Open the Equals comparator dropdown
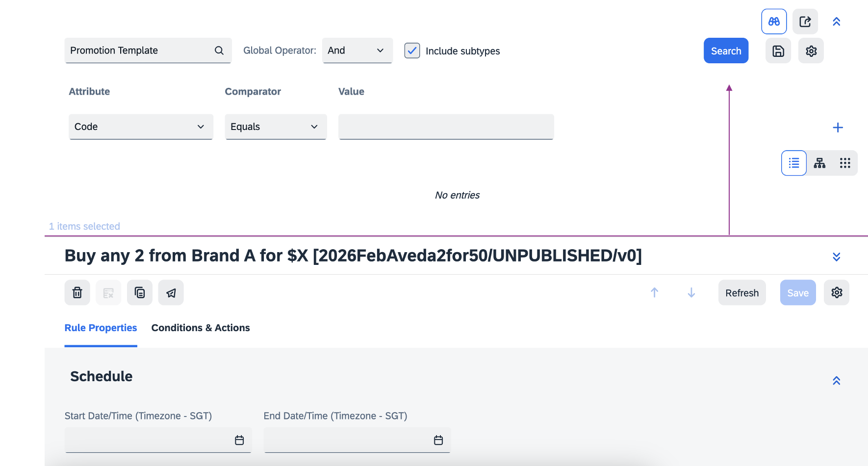Image resolution: width=868 pixels, height=466 pixels. click(x=276, y=127)
